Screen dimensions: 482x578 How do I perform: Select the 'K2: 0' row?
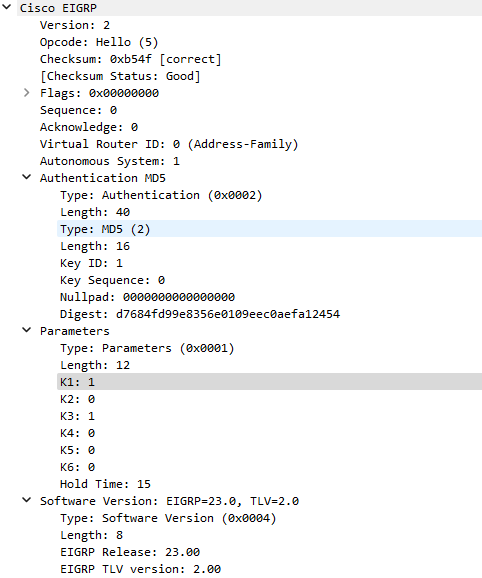pos(77,399)
